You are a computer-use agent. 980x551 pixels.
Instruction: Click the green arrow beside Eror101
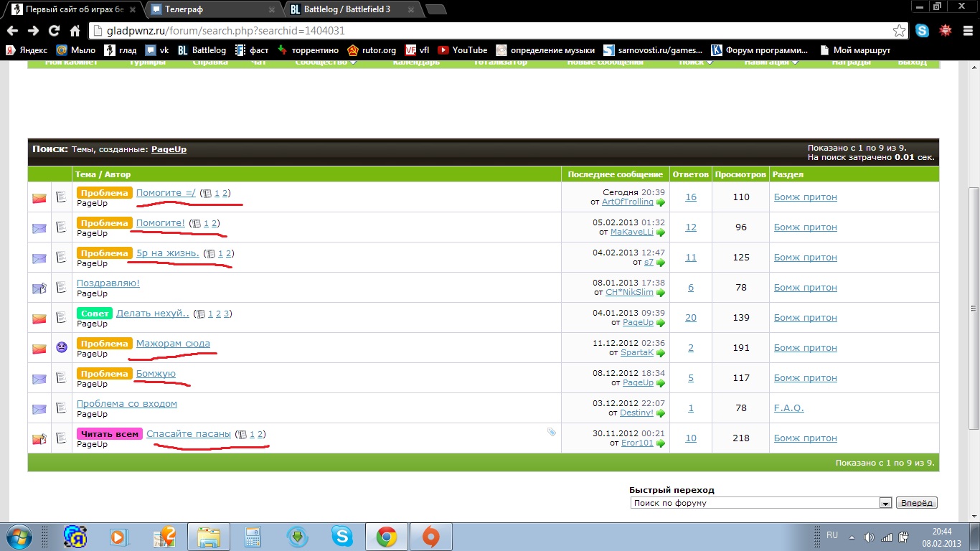(661, 443)
